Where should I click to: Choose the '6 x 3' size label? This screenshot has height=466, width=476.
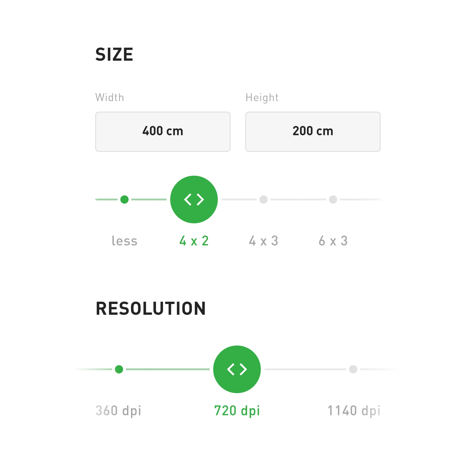click(333, 241)
